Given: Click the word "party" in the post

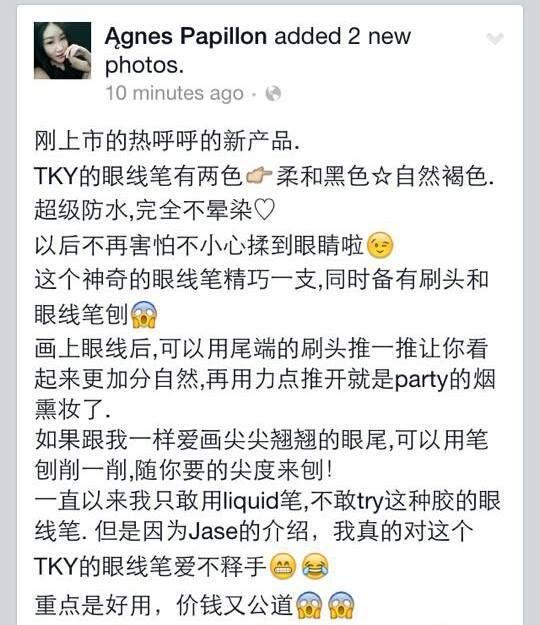Looking at the screenshot, I should point(422,380).
